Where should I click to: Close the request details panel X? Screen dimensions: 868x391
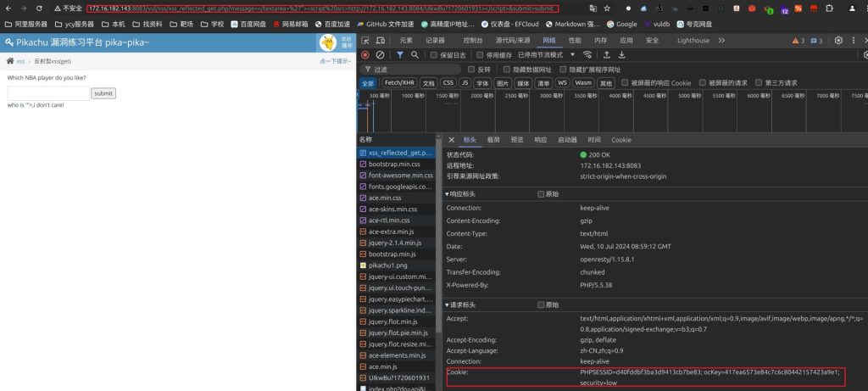click(x=451, y=140)
